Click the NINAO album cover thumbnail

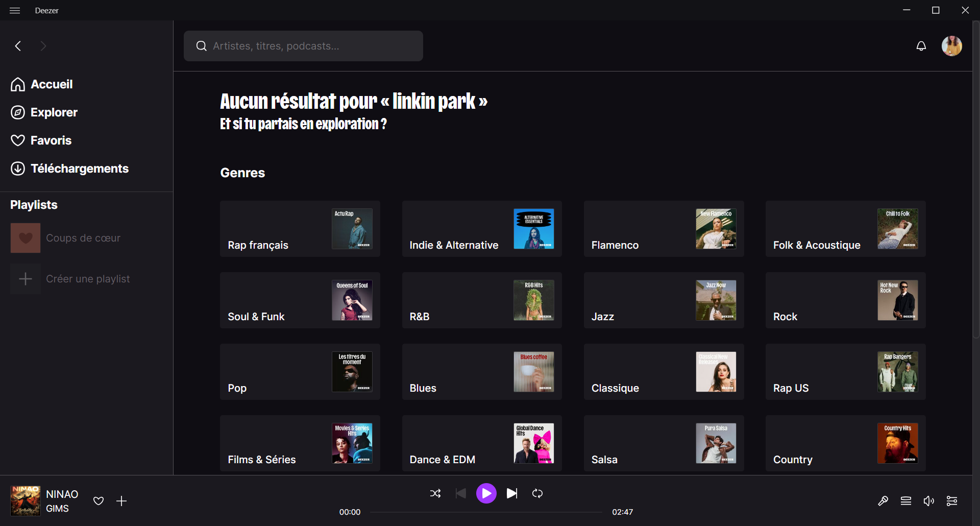point(26,501)
